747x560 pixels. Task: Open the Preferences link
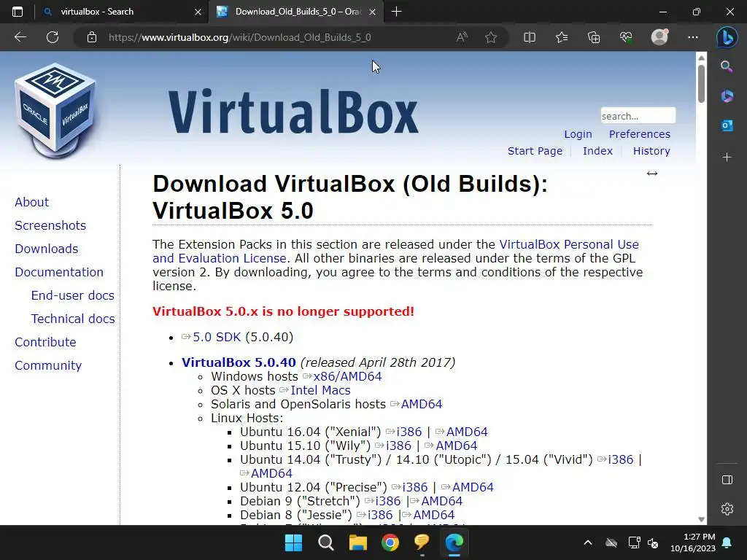(639, 134)
